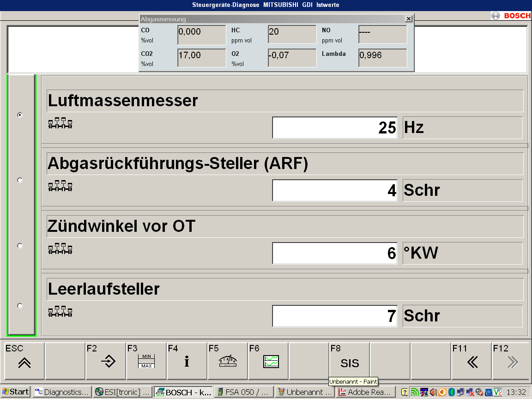This screenshot has width=532, height=399.
Task: Click the F2 enter-arrow icon
Action: click(x=105, y=361)
